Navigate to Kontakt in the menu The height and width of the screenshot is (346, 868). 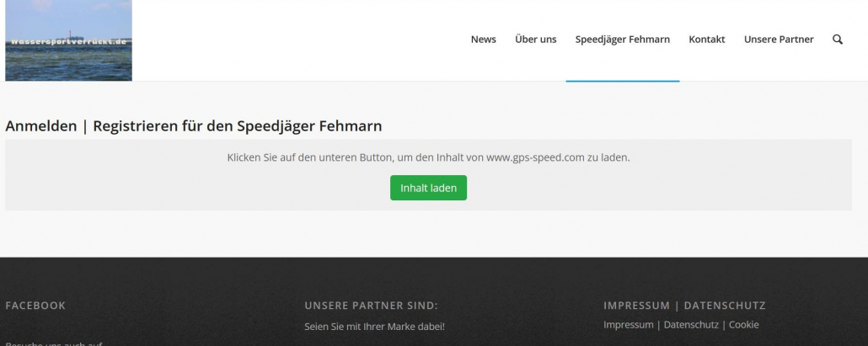[706, 40]
